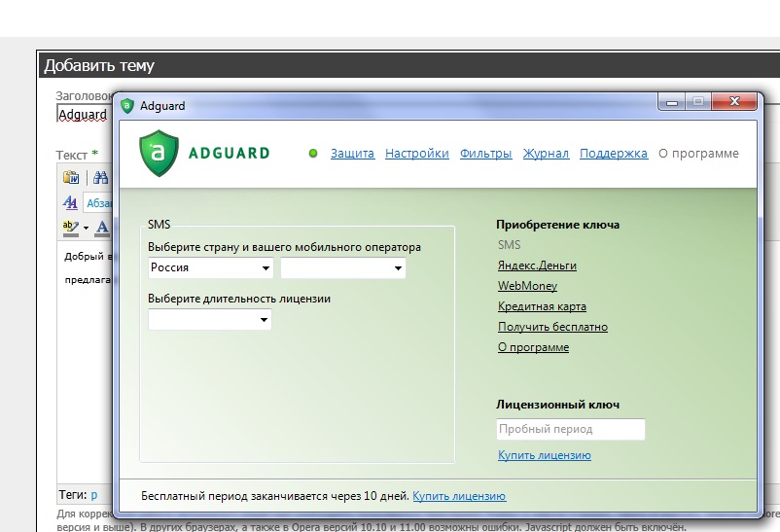
Task: Click the font styles icon in editor toolbar
Action: (x=70, y=202)
